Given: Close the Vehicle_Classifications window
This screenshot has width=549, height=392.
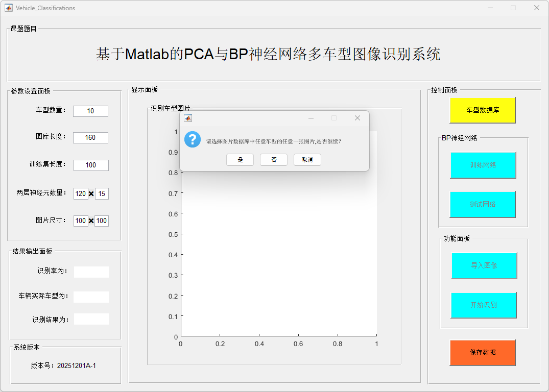Looking at the screenshot, I should (x=536, y=8).
